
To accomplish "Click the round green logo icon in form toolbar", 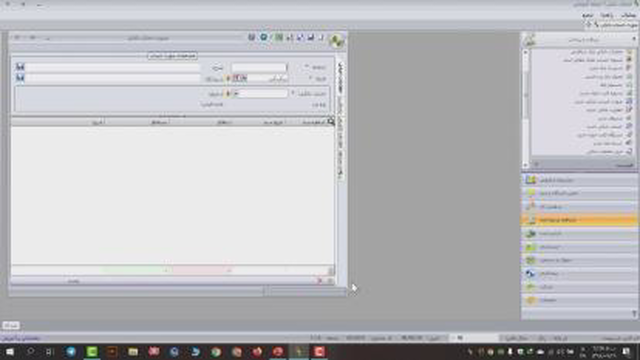I will point(337,41).
